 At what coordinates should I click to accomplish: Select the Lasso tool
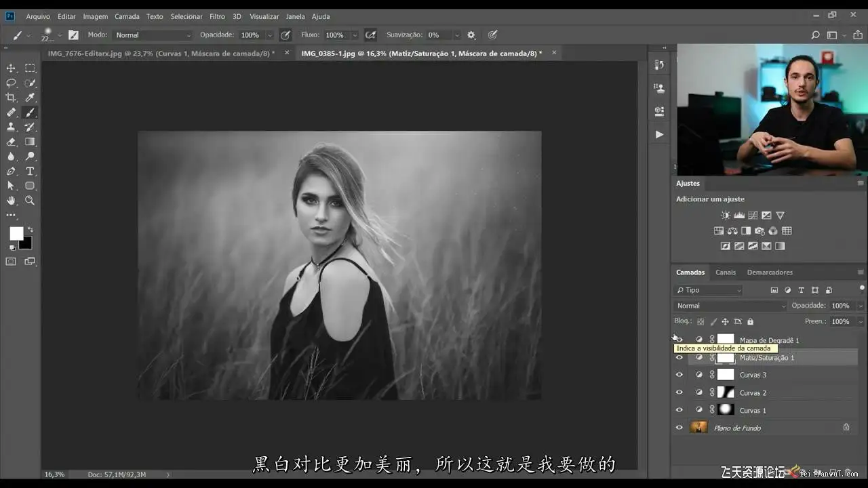[x=11, y=83]
